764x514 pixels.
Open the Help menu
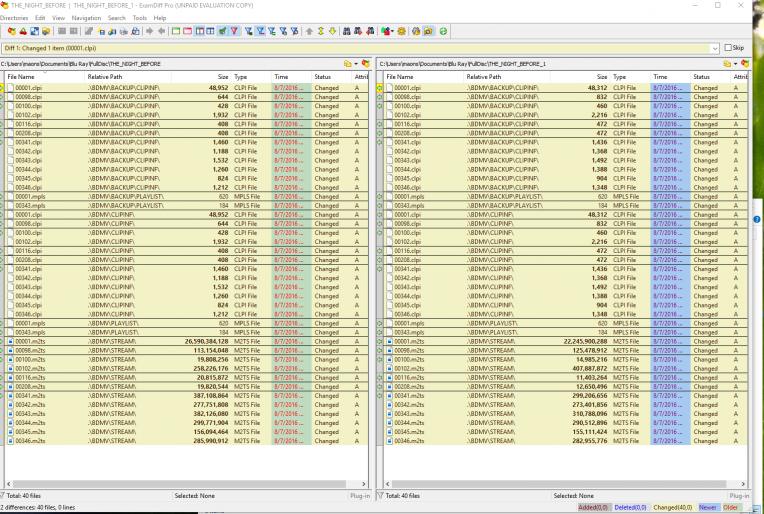(x=160, y=18)
